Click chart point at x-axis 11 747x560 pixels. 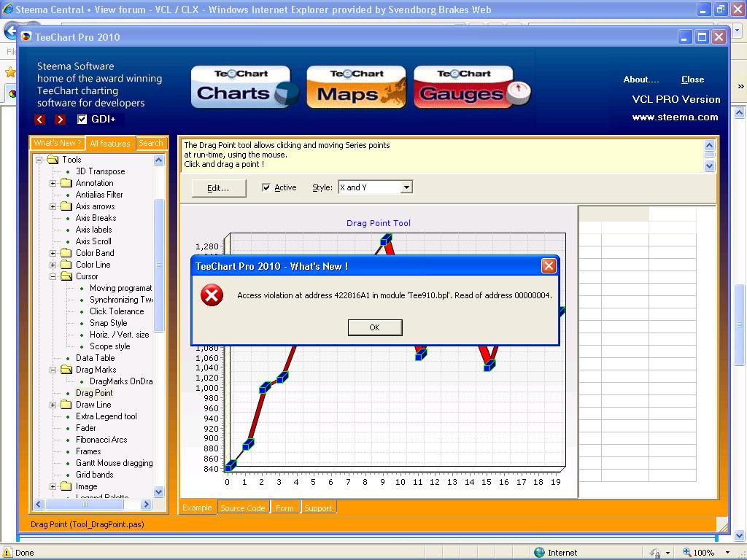pos(420,354)
